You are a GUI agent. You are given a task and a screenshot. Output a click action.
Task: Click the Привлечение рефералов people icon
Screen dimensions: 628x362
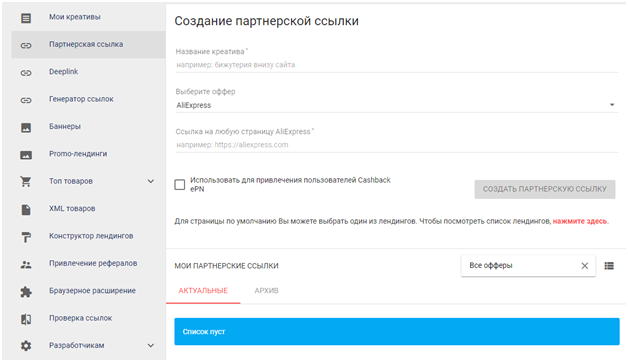pos(26,264)
